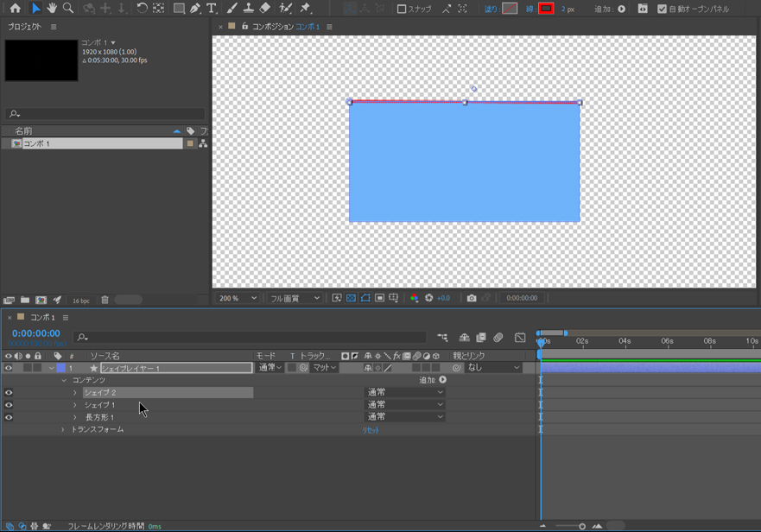Select the Hand tool
The width and height of the screenshot is (761, 532).
[52, 9]
